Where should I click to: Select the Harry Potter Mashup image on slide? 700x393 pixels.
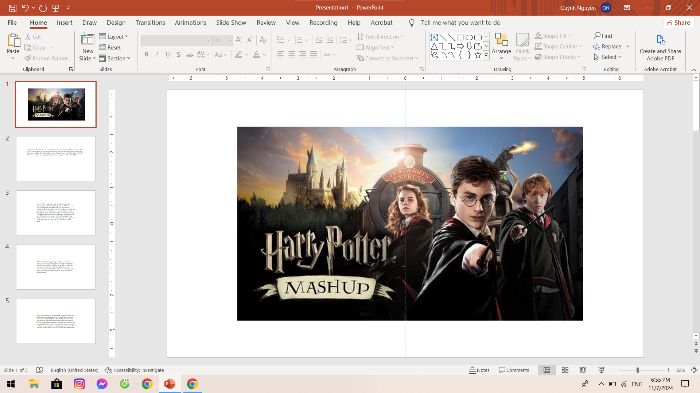(409, 224)
